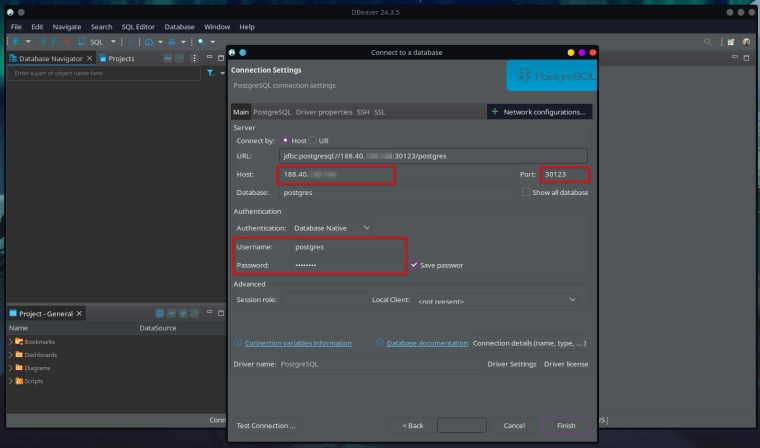Image resolution: width=760 pixels, height=448 pixels.
Task: Click collapse all icon in Project panel
Action: [x=171, y=313]
